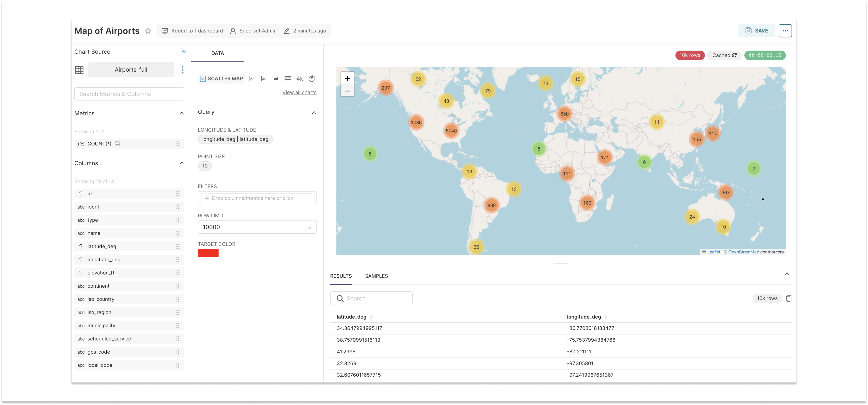The height and width of the screenshot is (405, 868).
Task: Open the Row Limit dropdown
Action: 257,227
